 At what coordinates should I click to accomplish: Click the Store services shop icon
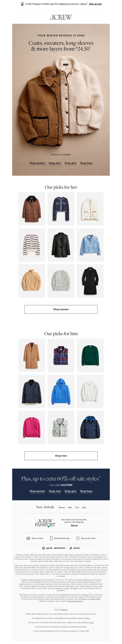click(28, 538)
